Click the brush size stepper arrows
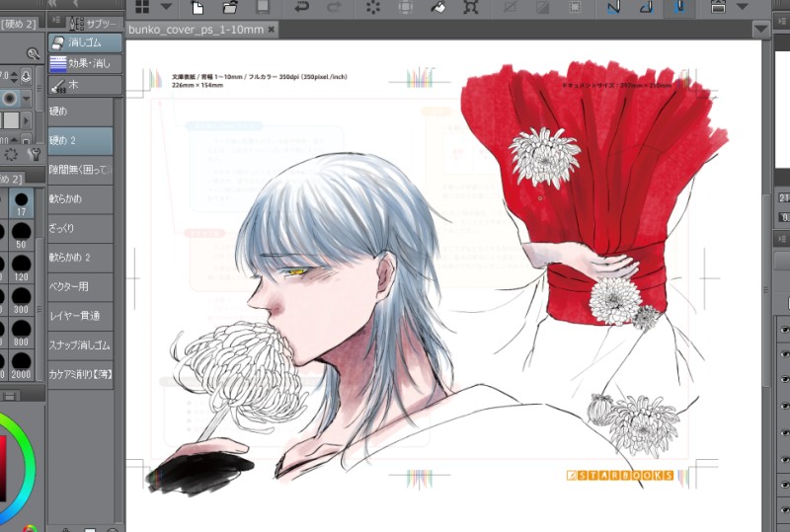This screenshot has width=790, height=532. [14, 77]
